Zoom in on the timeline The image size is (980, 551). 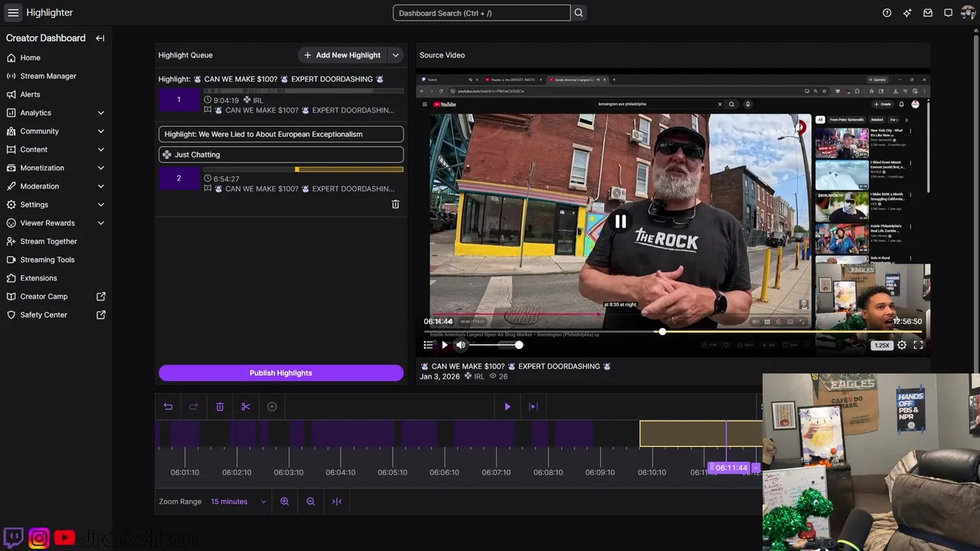pyautogui.click(x=285, y=501)
